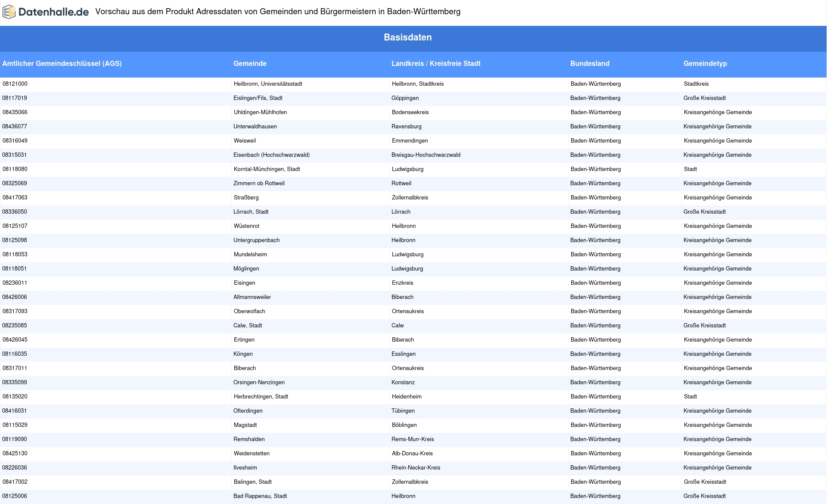
Task: Select AGS code 08417002
Action: pos(15,482)
